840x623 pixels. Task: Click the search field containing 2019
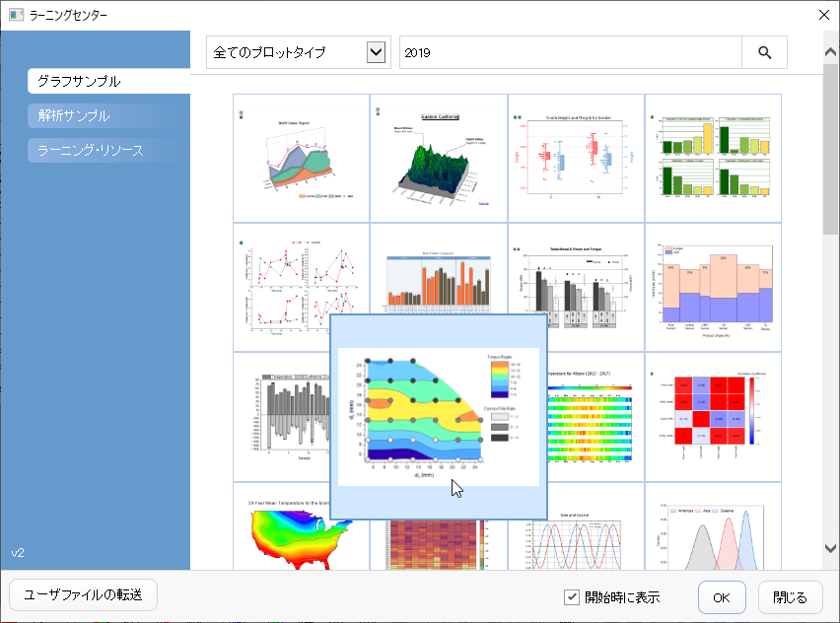pyautogui.click(x=571, y=52)
